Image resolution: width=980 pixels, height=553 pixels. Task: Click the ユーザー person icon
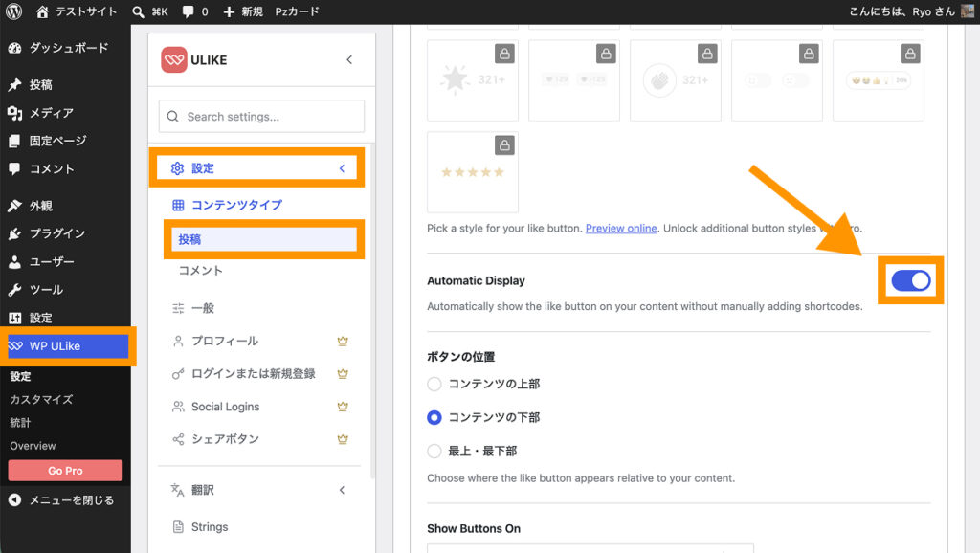pos(14,262)
